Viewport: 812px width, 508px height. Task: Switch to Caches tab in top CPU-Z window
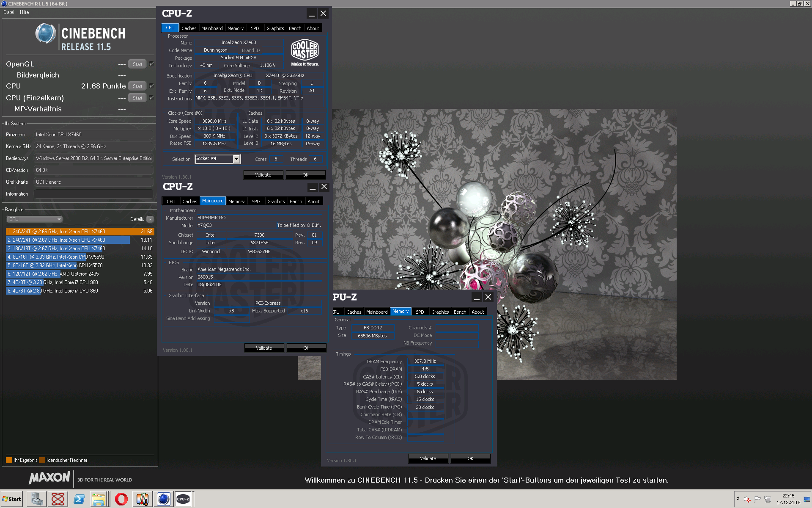tap(189, 28)
